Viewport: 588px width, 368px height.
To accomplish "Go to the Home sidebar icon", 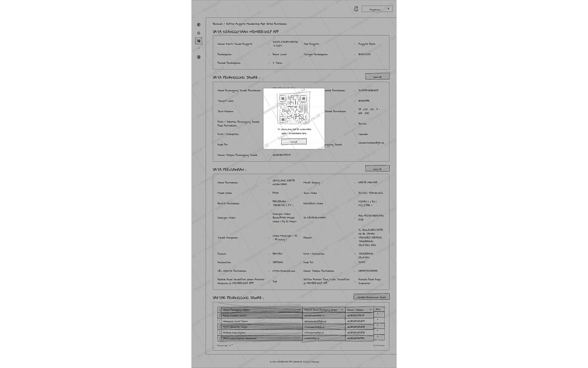I will point(198,33).
